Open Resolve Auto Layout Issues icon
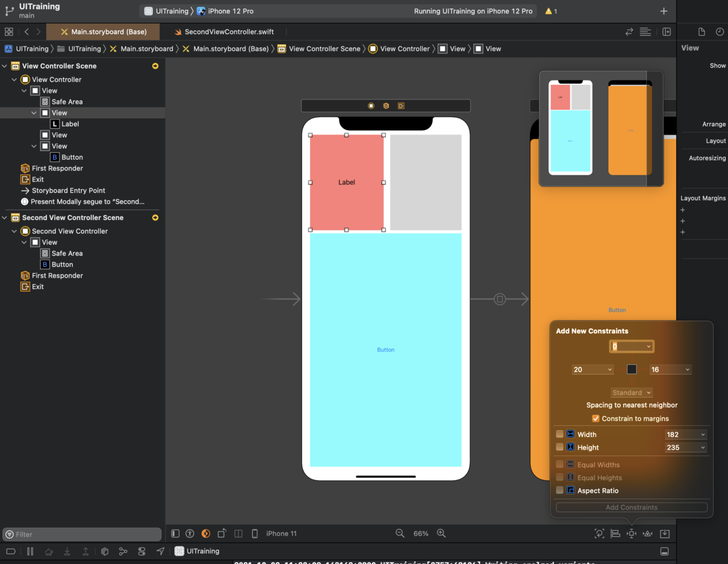Viewport: 728px width, 564px height. tap(647, 534)
